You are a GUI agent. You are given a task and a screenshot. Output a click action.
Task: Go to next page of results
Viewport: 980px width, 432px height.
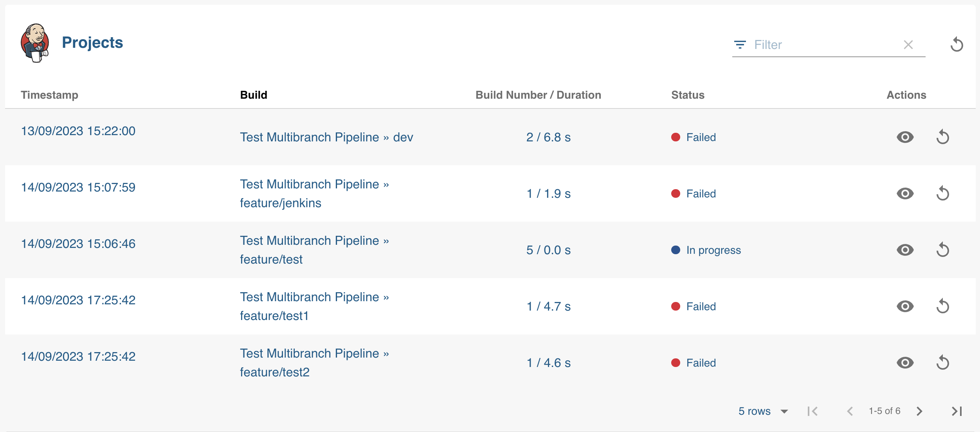tap(919, 411)
